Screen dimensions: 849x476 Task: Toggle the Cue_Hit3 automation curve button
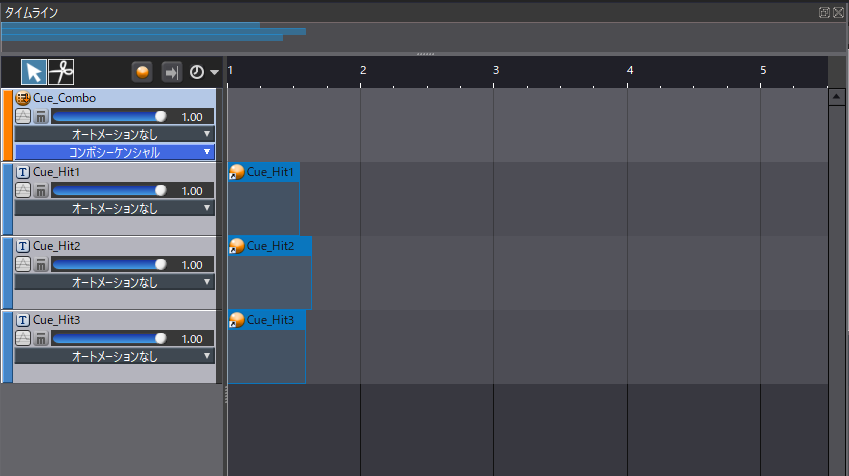23,338
